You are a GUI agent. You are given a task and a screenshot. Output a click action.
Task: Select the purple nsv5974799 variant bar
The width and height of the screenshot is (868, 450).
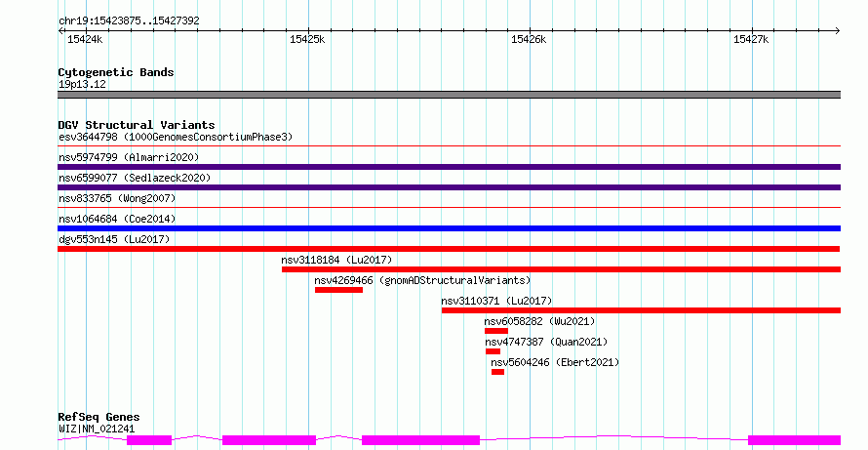[x=449, y=167]
